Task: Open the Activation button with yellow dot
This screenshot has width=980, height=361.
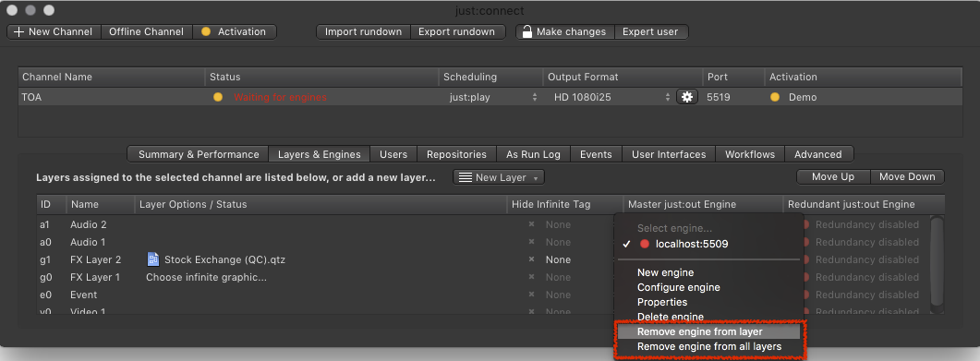Action: tap(235, 31)
